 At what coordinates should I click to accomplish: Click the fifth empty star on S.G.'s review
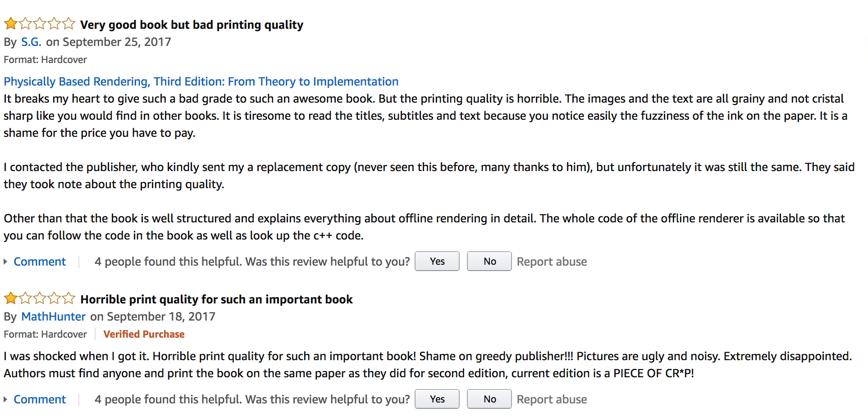69,23
